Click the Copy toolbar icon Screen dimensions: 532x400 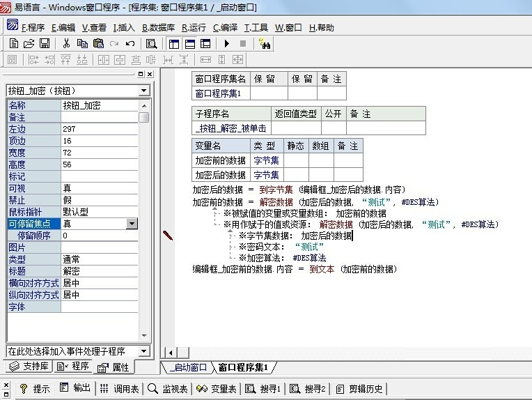pyautogui.click(x=82, y=43)
